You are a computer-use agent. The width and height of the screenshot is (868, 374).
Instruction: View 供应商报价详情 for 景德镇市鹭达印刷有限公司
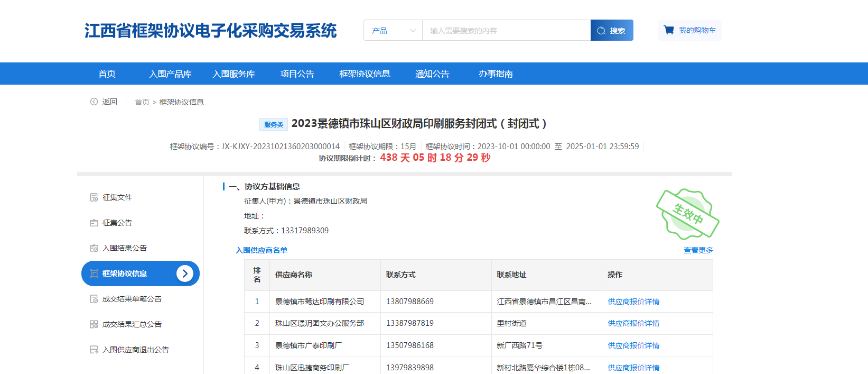[633, 302]
